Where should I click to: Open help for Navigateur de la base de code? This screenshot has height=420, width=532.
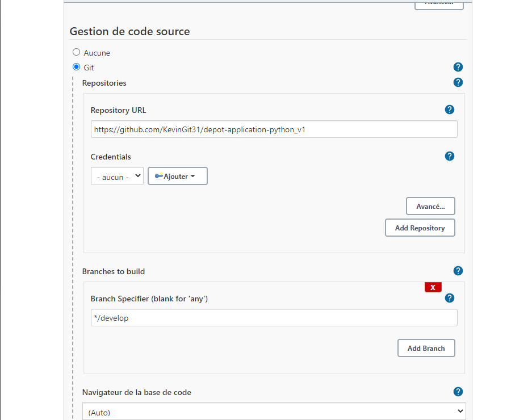(458, 392)
